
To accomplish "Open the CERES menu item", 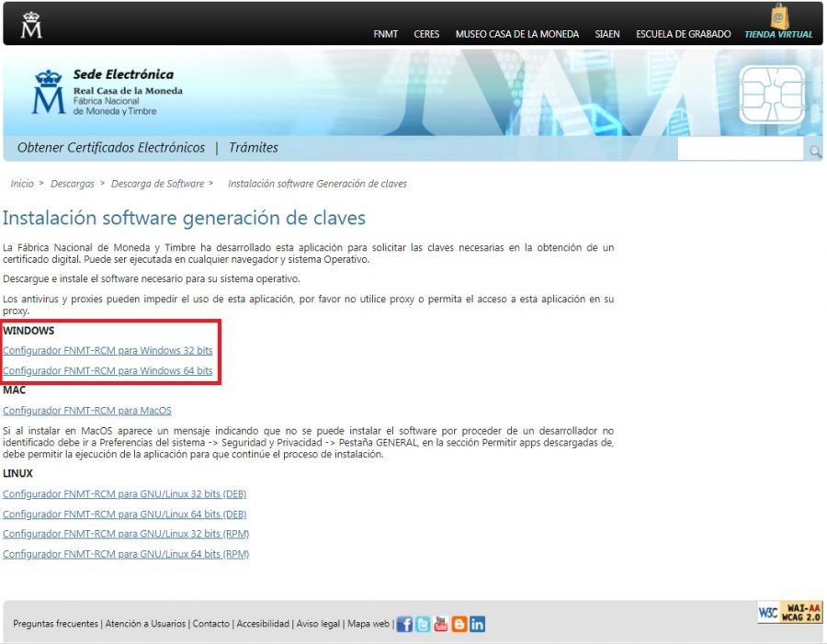I will pyautogui.click(x=426, y=34).
